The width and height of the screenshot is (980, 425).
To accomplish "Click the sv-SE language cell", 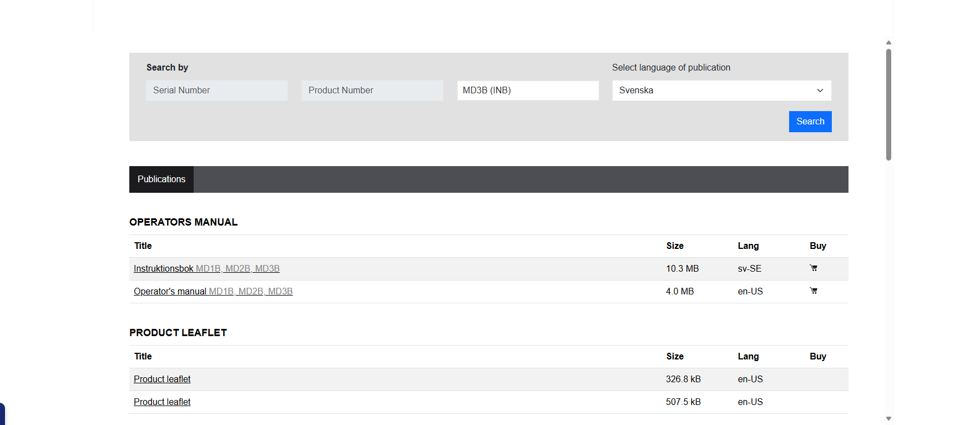I will (x=749, y=269).
